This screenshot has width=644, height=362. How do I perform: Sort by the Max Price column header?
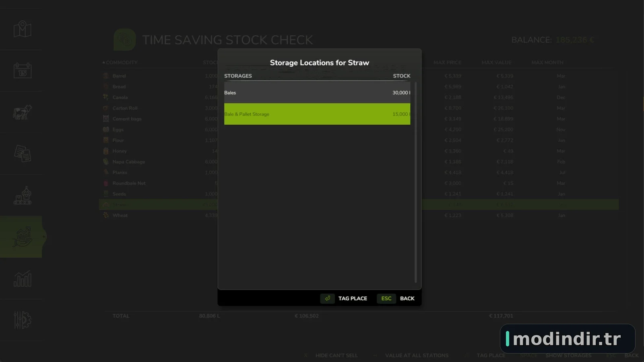[448, 62]
